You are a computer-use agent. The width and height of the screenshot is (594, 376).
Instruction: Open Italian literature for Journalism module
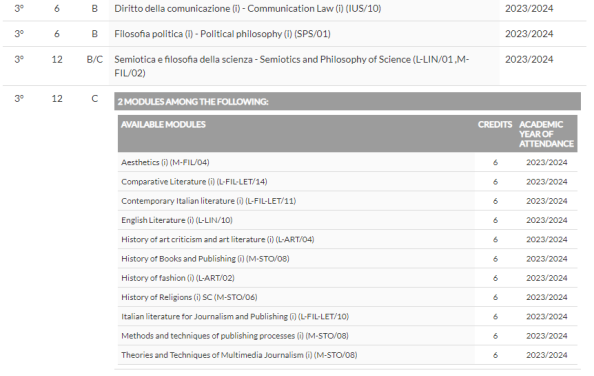(x=235, y=317)
